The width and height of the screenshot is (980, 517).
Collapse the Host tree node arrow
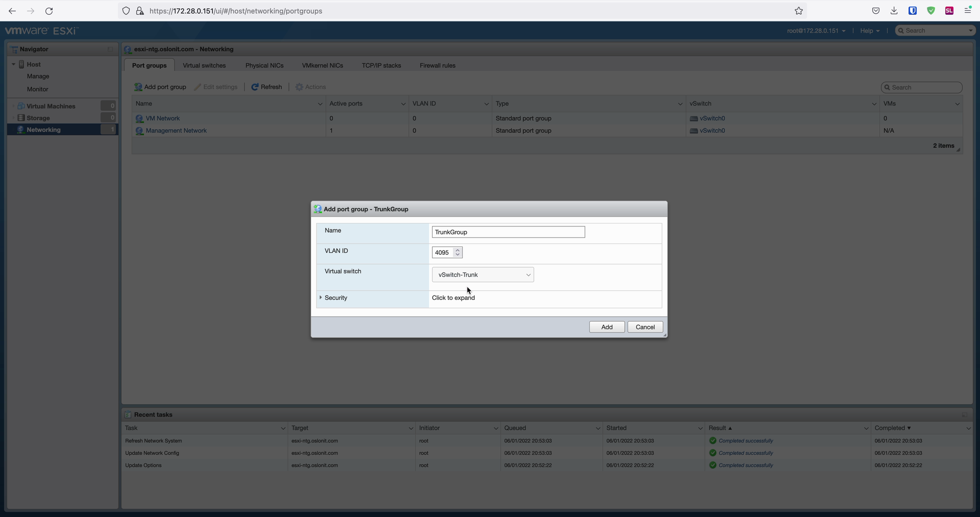pos(13,64)
